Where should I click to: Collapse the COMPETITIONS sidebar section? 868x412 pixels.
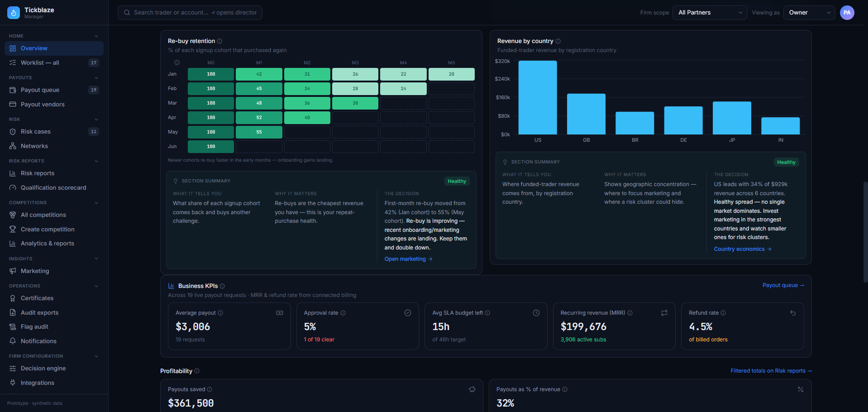[x=96, y=203]
